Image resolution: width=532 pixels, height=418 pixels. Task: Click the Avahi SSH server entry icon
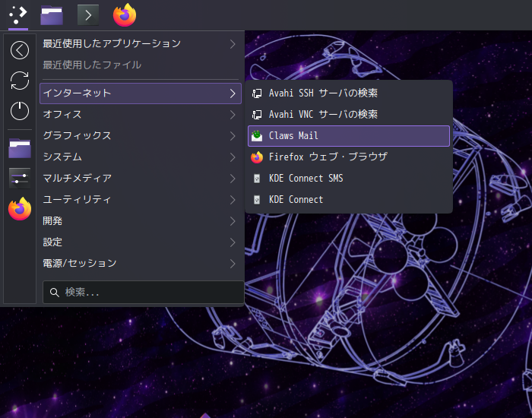(x=257, y=93)
